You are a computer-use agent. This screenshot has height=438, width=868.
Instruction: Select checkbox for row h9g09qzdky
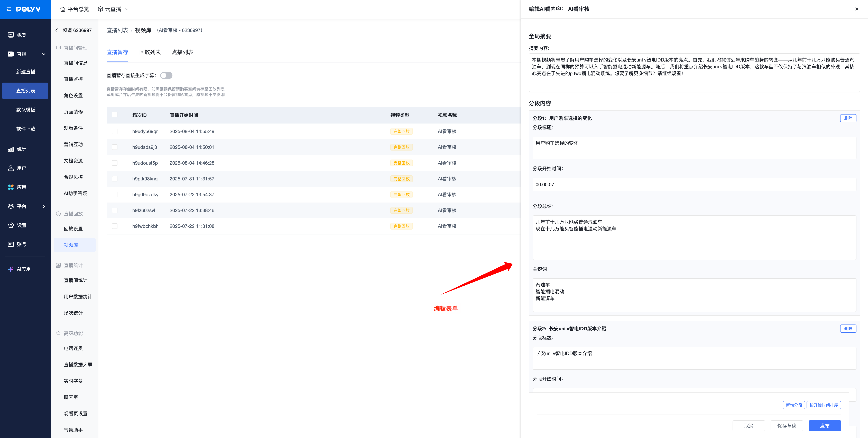tap(115, 195)
